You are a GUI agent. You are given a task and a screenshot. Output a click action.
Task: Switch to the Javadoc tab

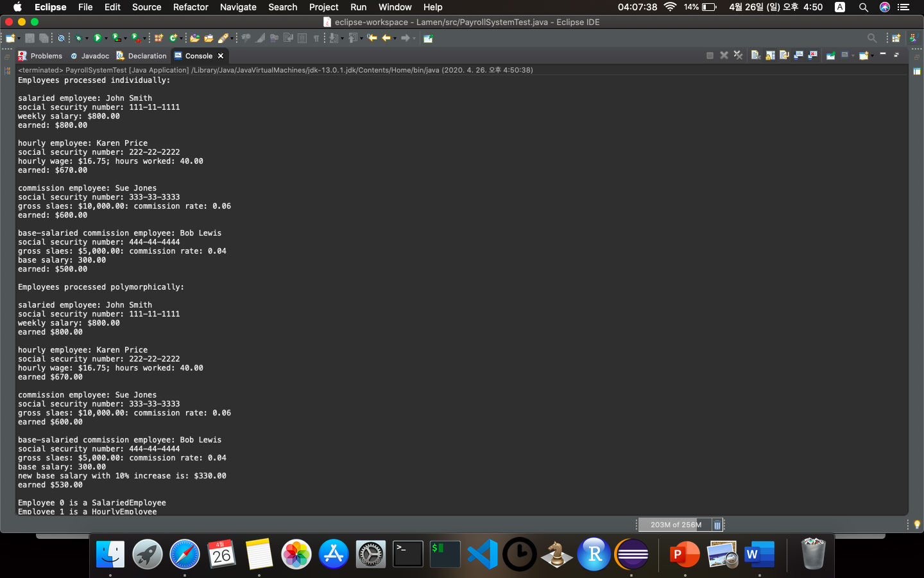click(x=90, y=56)
